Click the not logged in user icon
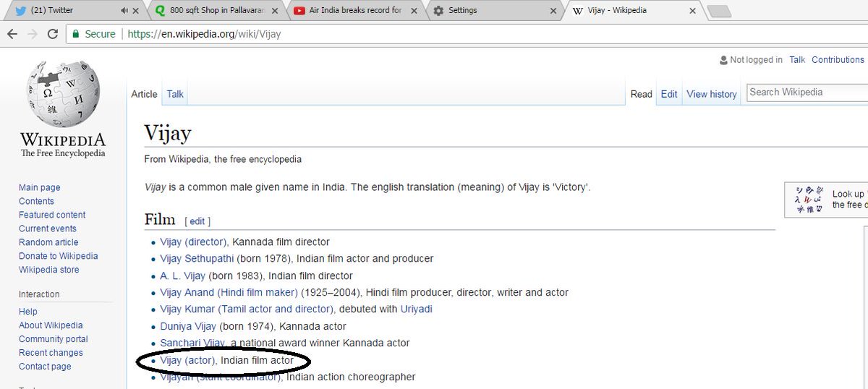Viewport: 868px width, 389px height. point(723,60)
